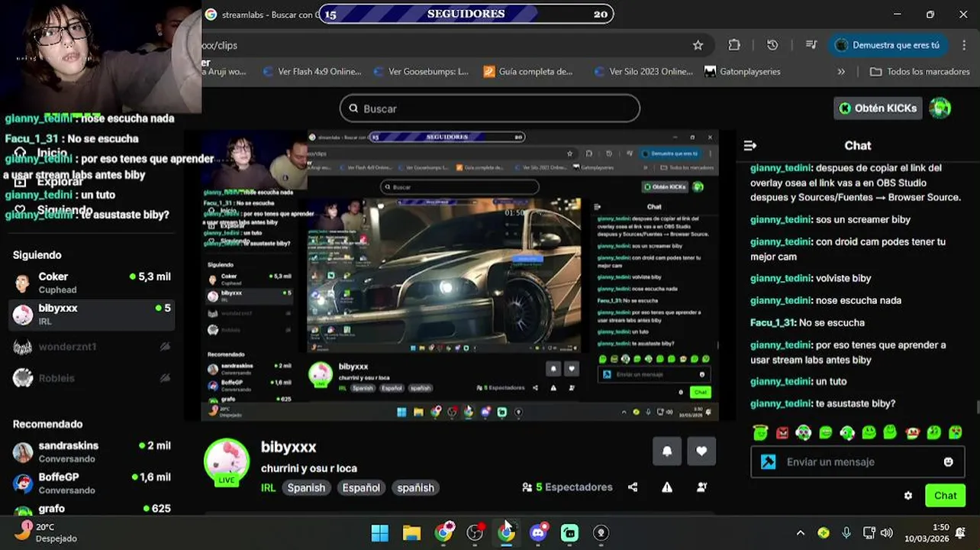Open the Kick user profile avatar menu
This screenshot has height=550, width=980.
click(940, 108)
